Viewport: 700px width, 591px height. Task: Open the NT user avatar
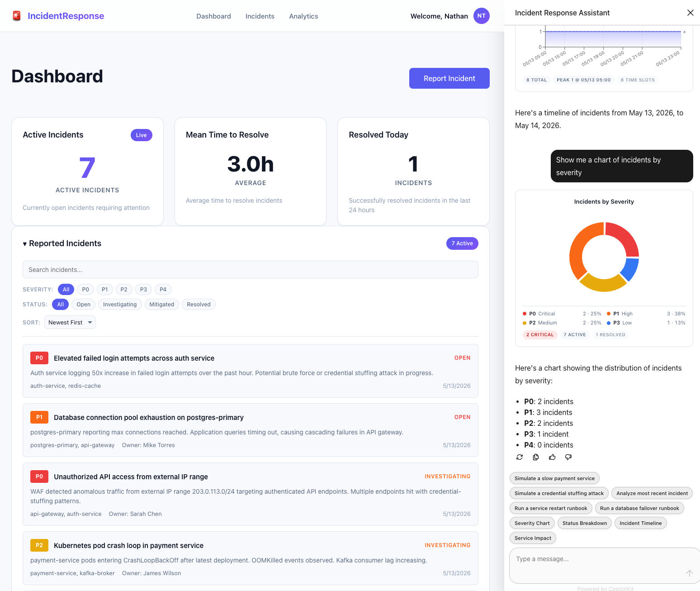click(x=481, y=16)
